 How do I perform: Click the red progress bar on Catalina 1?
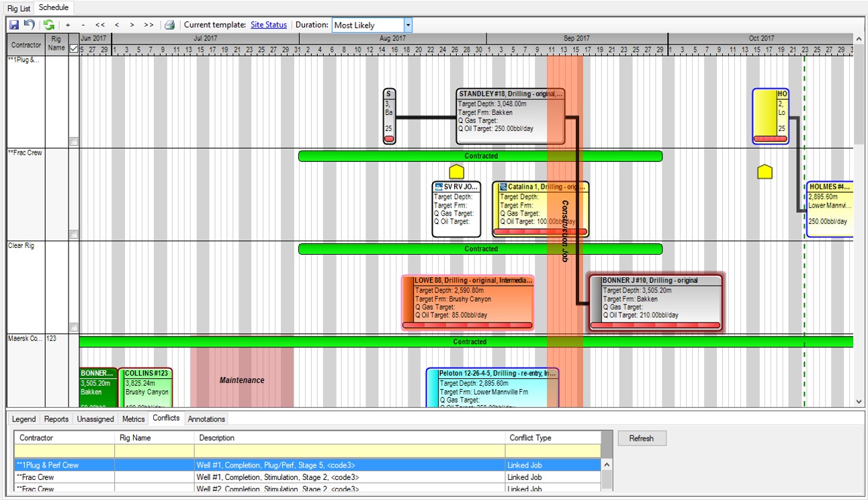[541, 232]
